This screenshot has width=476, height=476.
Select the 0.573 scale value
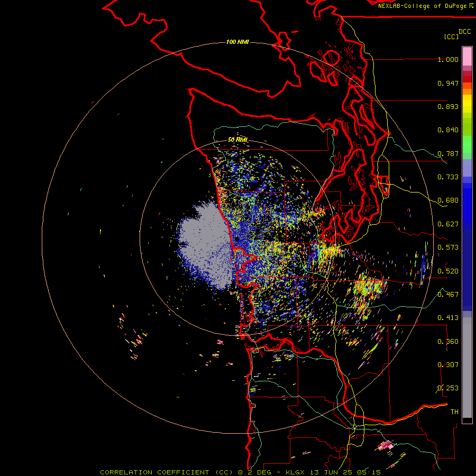click(x=448, y=248)
